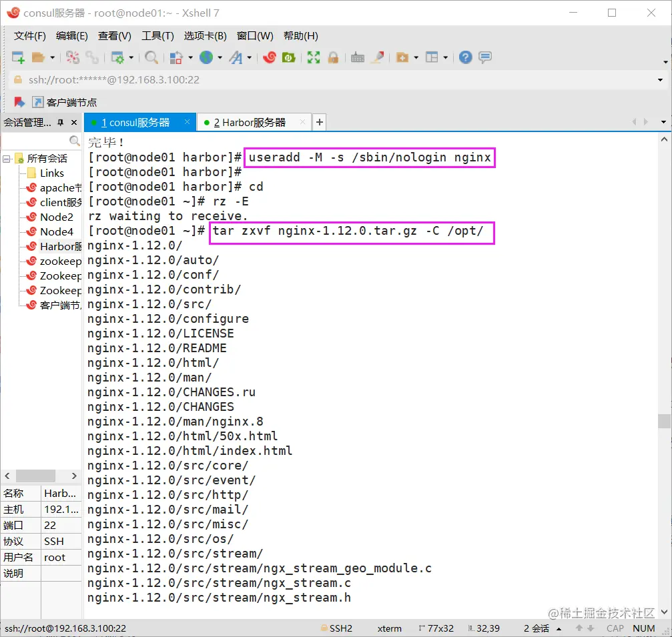Click the session manager search magnifier
The width and height of the screenshot is (672, 637).
pyautogui.click(x=75, y=141)
